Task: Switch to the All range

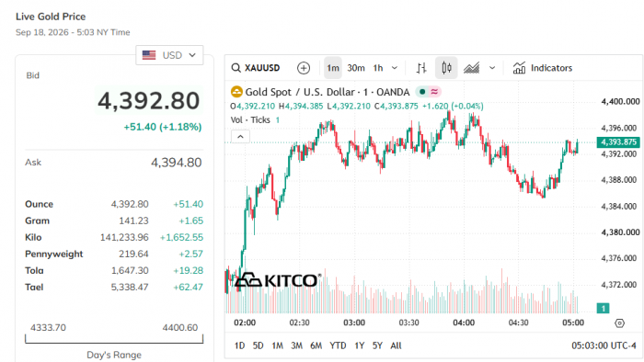Action: coord(396,345)
